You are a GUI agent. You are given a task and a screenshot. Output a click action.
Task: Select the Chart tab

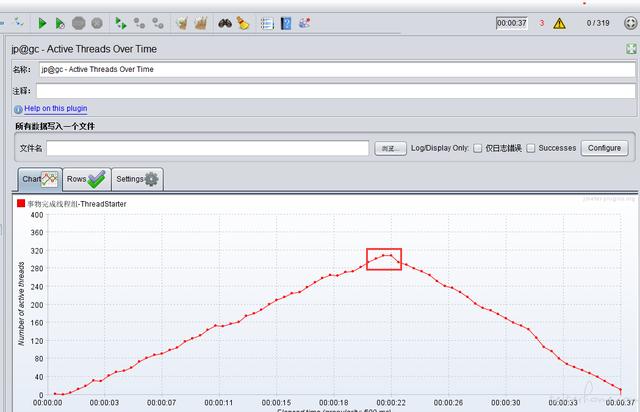coord(40,179)
